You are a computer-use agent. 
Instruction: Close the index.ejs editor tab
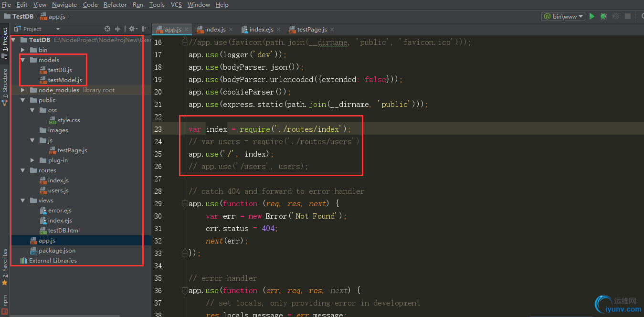click(279, 30)
